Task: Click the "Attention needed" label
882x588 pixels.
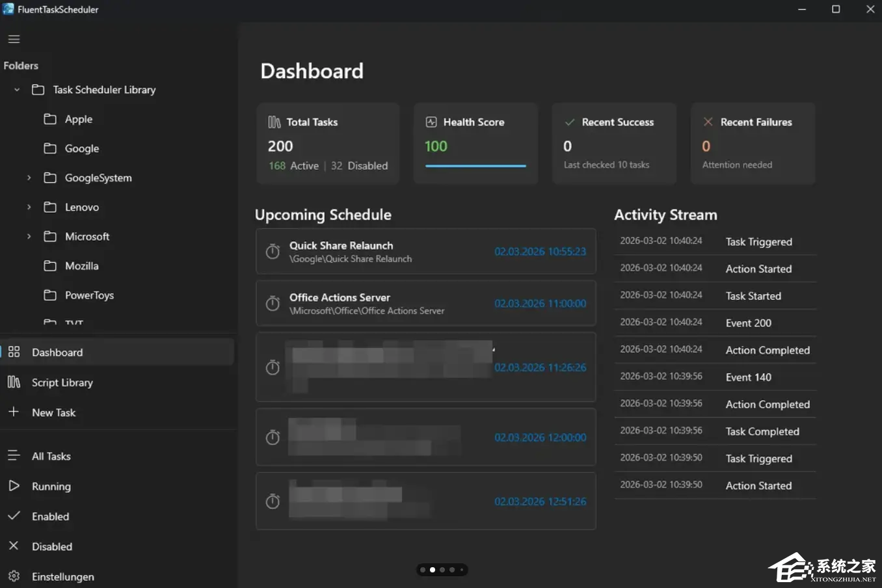Action: point(737,165)
